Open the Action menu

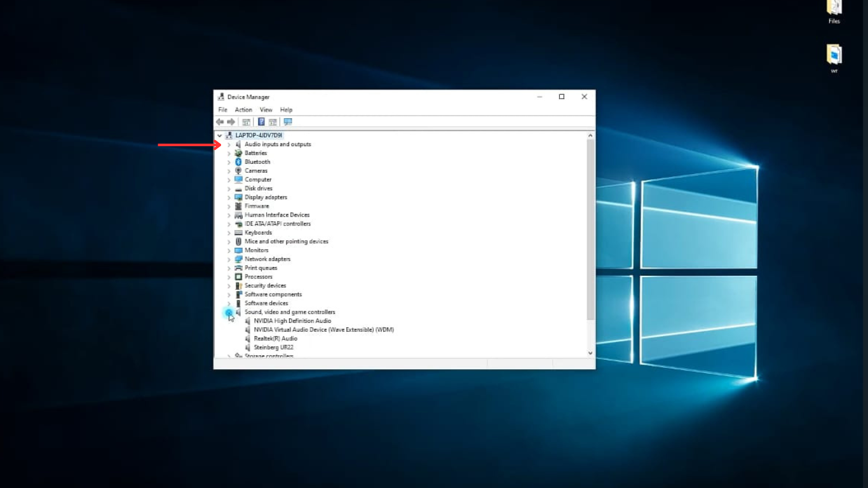(243, 110)
